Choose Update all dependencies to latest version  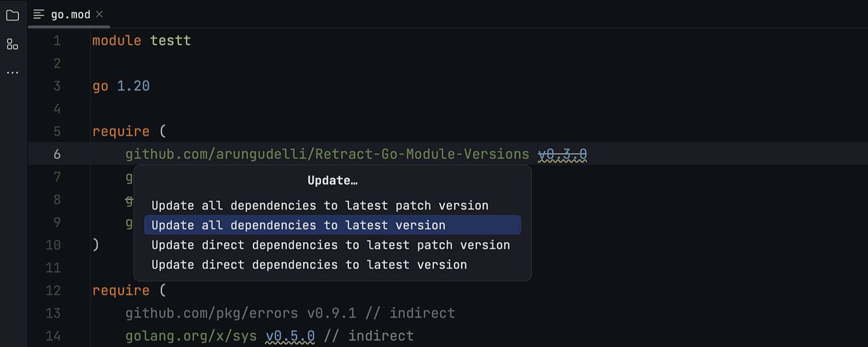point(299,226)
